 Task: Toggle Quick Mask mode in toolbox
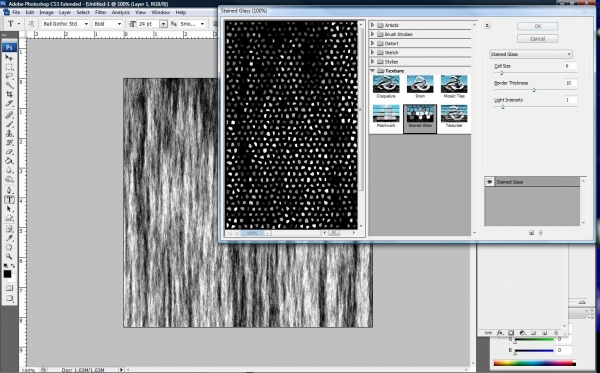pyautogui.click(x=9, y=288)
